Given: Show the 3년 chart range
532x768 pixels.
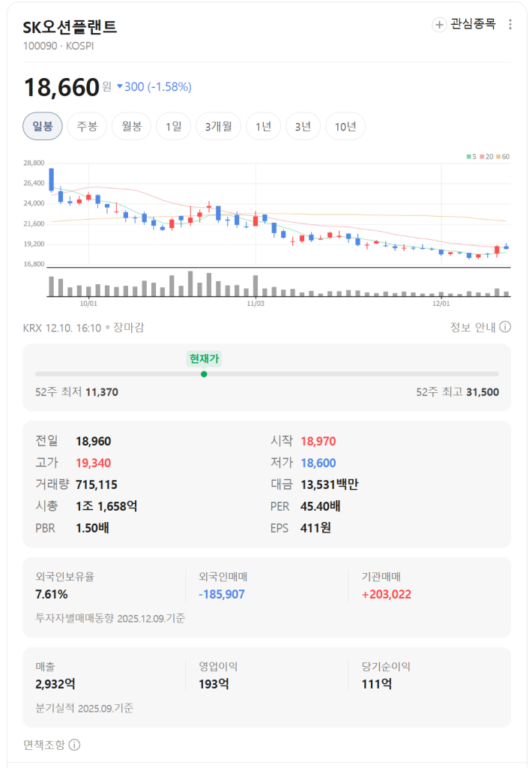Looking at the screenshot, I should coord(303,126).
